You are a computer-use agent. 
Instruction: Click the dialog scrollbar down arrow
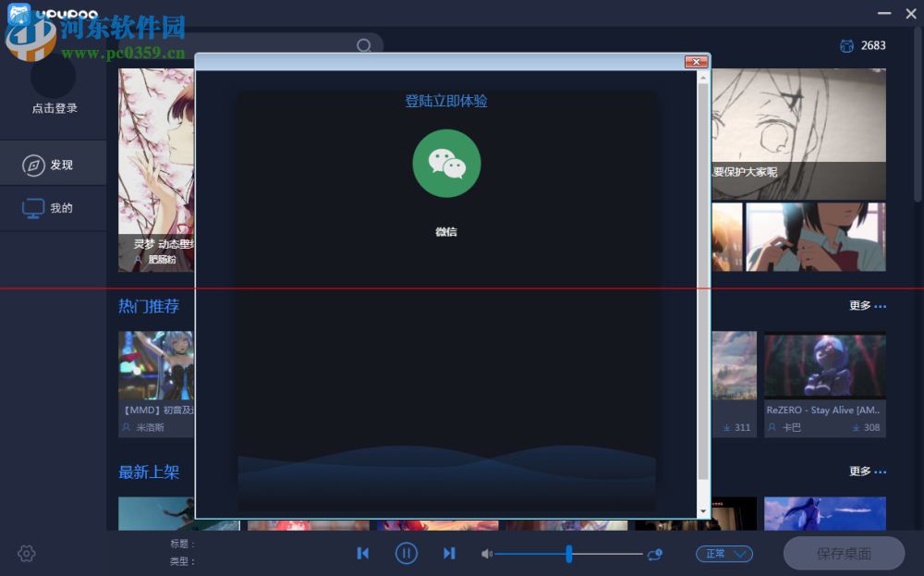[703, 511]
